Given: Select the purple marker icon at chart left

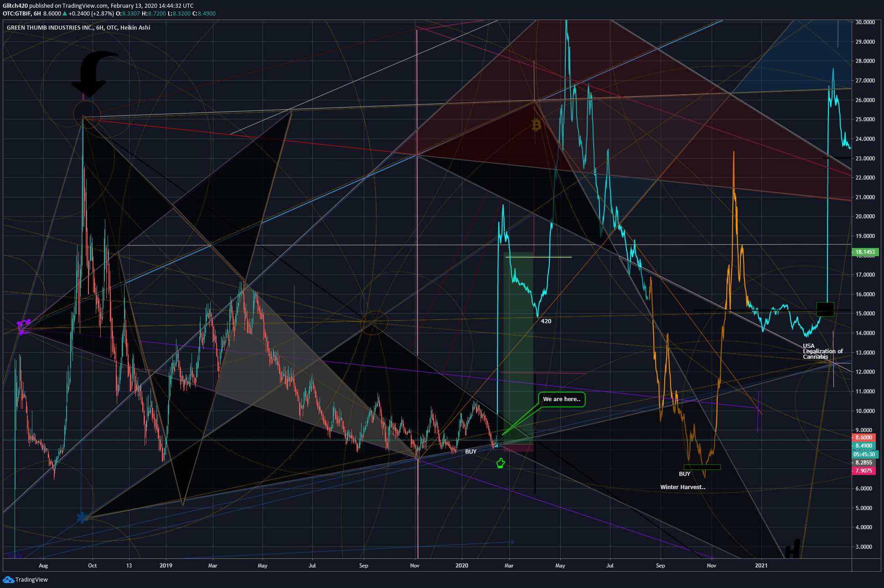Looking at the screenshot, I should [24, 326].
